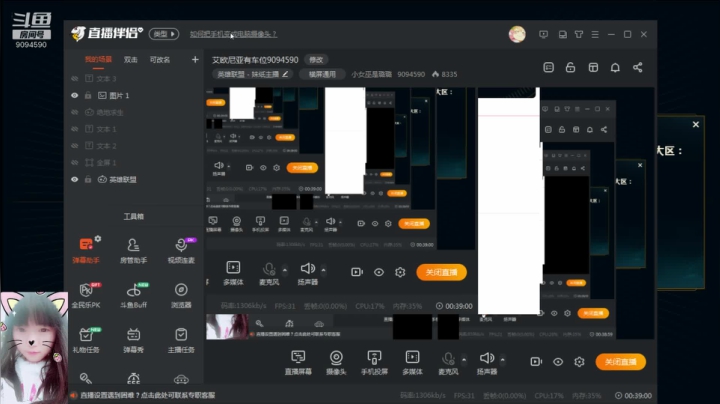720x404 pixels.
Task: Toggle the lock on 图片 1 layer
Action: [x=88, y=95]
